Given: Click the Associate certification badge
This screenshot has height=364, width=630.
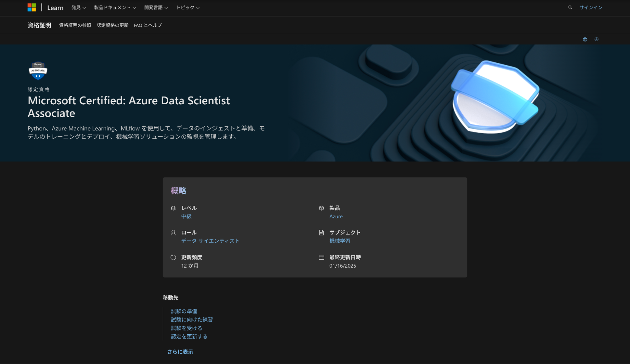Looking at the screenshot, I should pyautogui.click(x=38, y=71).
